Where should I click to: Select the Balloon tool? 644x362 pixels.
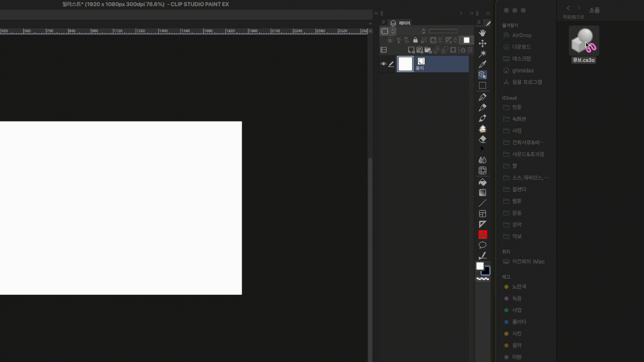482,245
